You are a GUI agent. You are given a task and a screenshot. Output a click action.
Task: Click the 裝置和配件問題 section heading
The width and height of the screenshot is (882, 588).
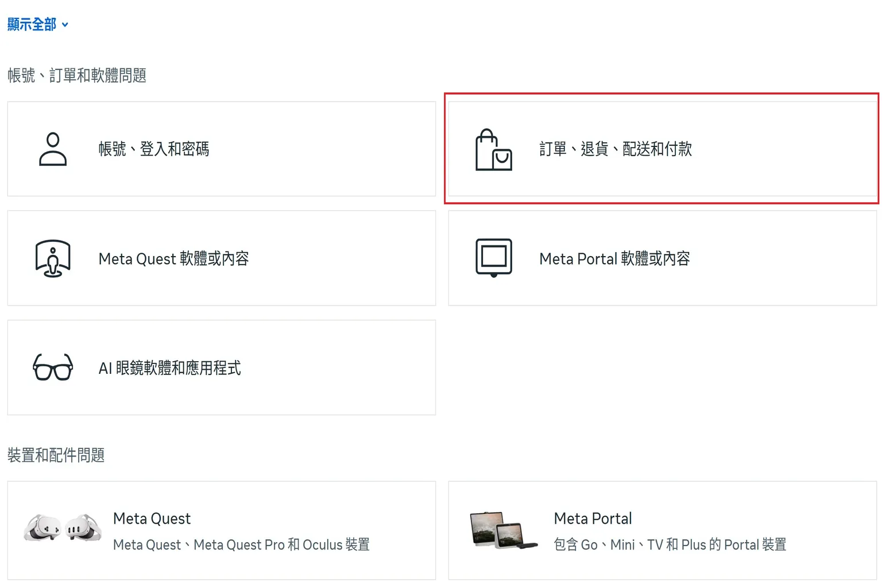56,455
